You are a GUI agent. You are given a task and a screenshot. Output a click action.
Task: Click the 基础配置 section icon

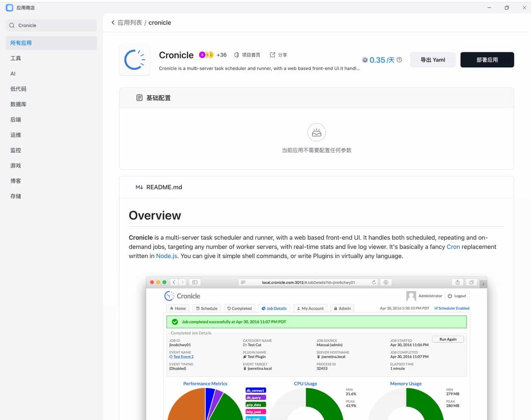139,98
